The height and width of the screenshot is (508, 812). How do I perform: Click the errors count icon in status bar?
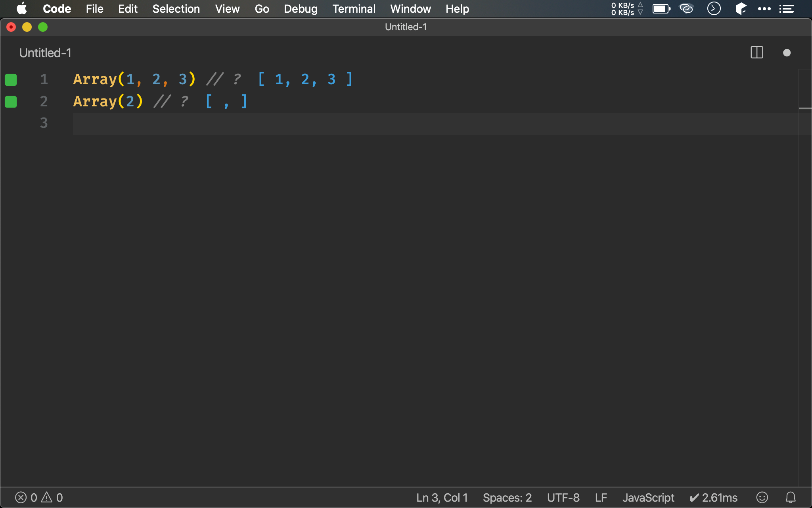point(21,497)
